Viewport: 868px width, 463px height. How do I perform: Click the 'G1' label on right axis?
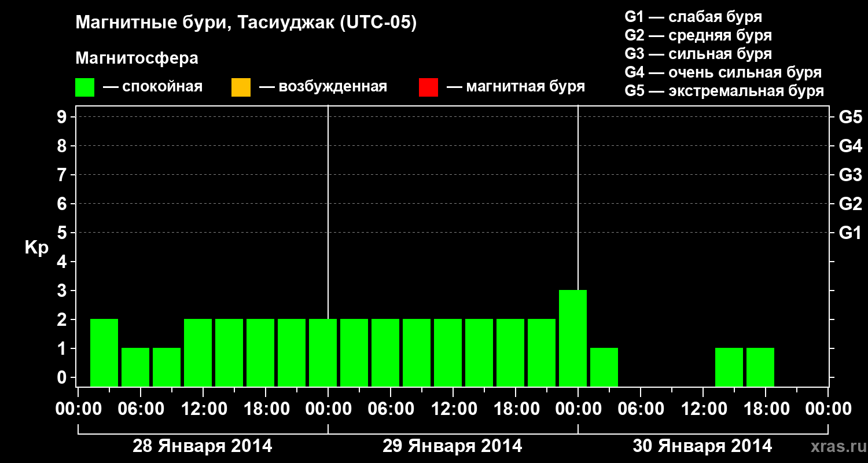(x=851, y=233)
